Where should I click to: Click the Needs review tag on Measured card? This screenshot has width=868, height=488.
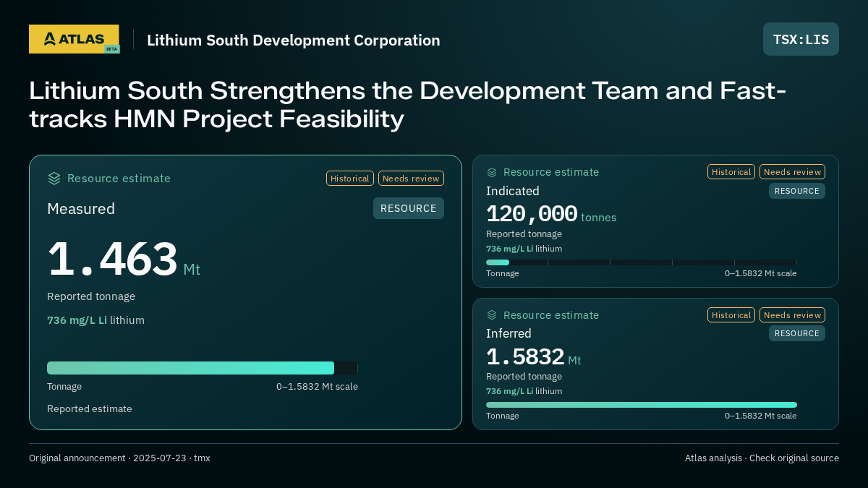411,179
